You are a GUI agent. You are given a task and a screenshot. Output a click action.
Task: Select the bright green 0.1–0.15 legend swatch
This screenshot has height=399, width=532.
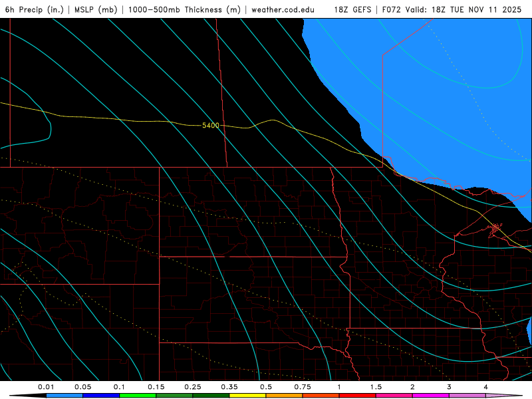coord(138,396)
